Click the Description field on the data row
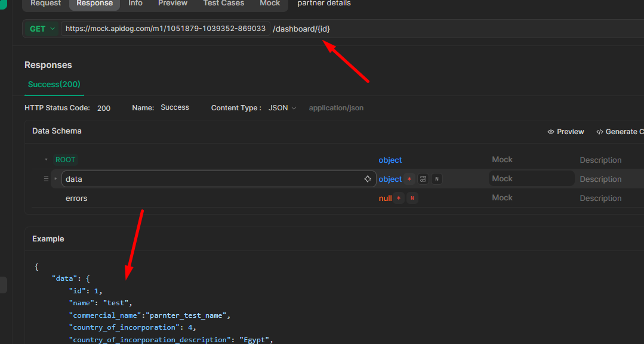The image size is (644, 344). [x=600, y=179]
